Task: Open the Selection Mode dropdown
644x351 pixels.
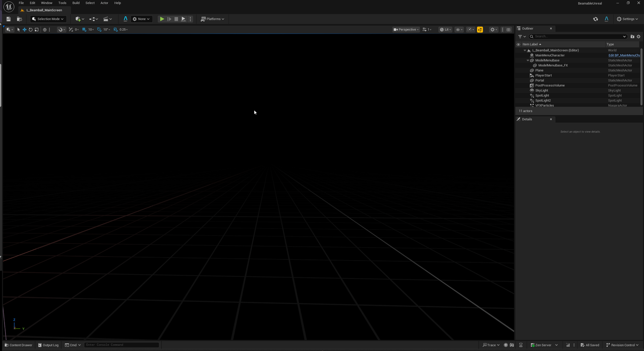Action: coord(48,19)
